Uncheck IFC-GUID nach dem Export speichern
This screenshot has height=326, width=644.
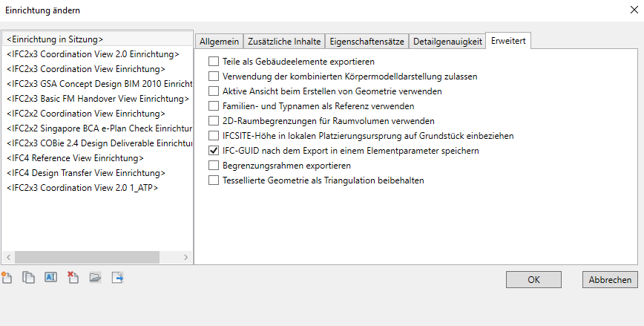click(214, 151)
